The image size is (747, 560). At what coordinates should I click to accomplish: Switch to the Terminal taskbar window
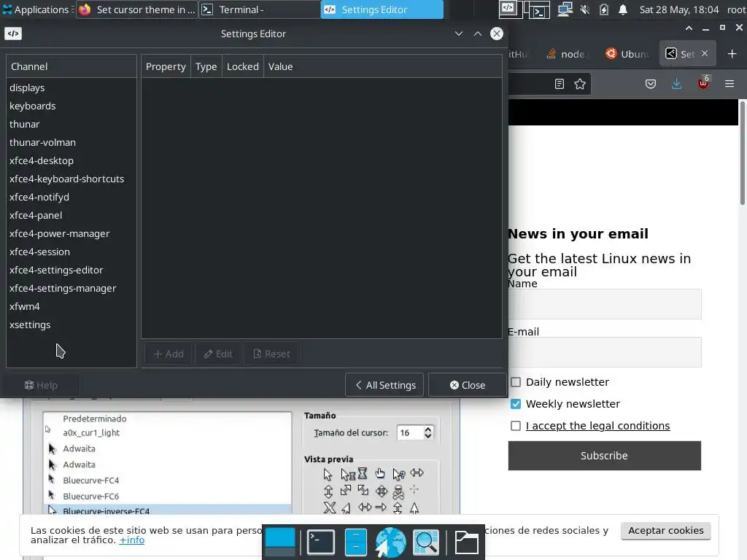[260, 9]
